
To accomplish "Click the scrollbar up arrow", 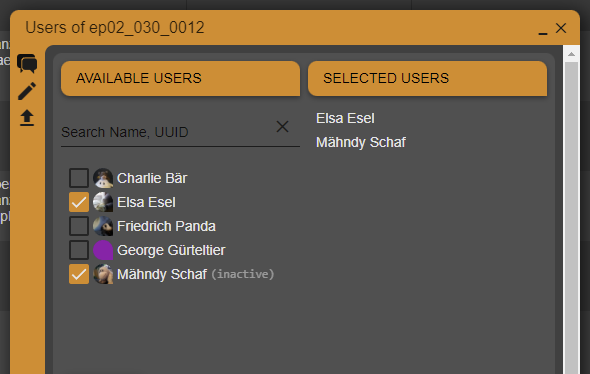I will (571, 54).
